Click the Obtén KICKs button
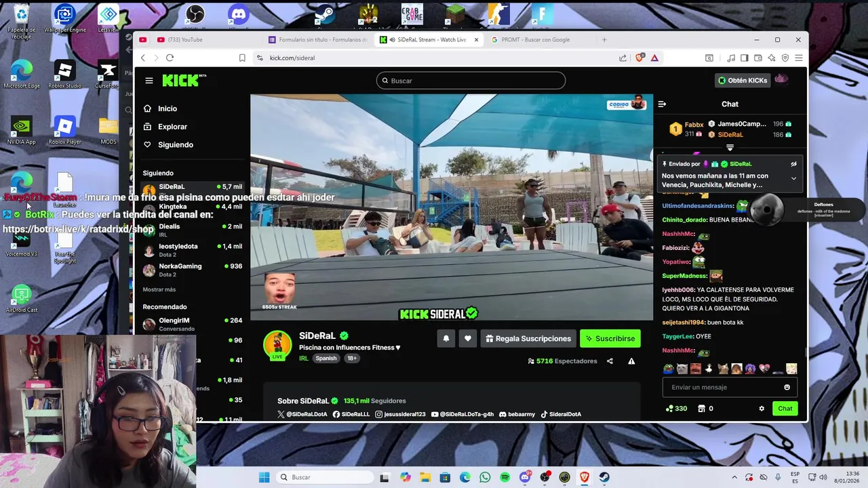The height and width of the screenshot is (488, 868). point(743,81)
